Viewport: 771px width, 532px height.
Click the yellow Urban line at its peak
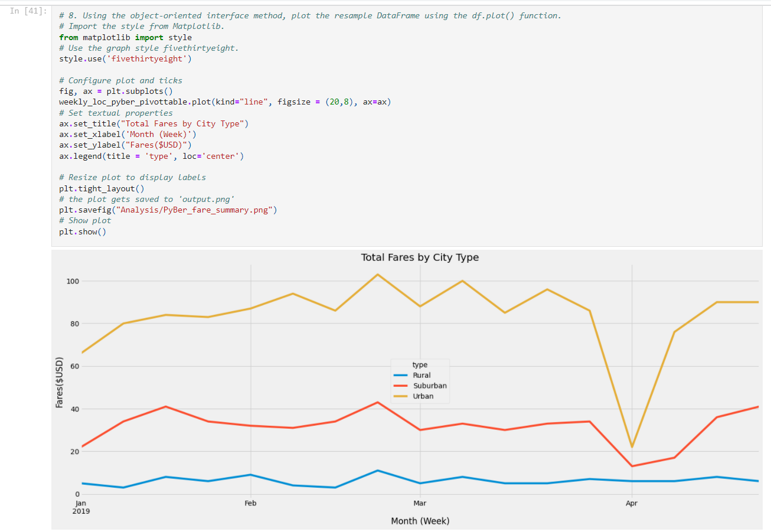pyautogui.click(x=378, y=274)
